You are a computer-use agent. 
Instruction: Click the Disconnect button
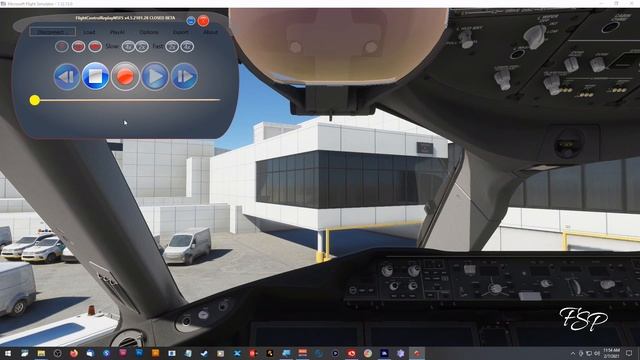click(x=53, y=32)
